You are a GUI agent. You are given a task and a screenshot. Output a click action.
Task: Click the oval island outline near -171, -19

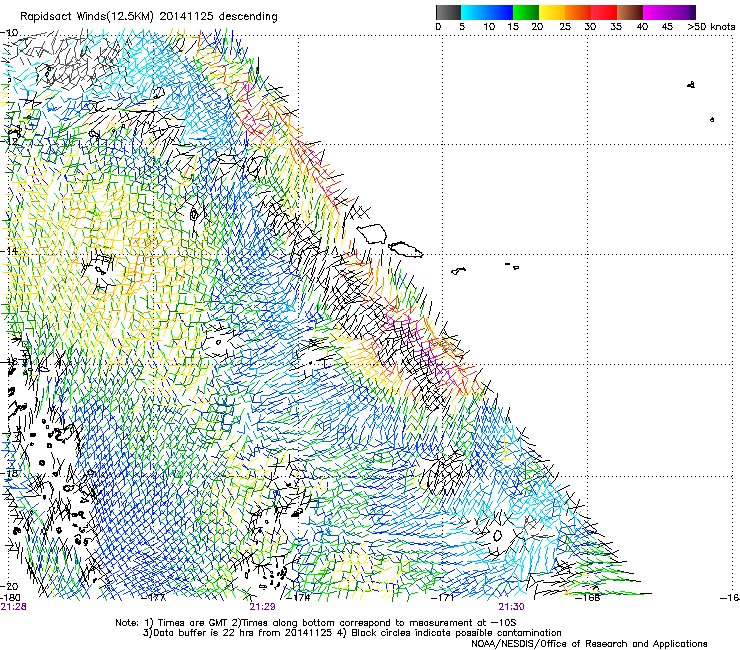(497, 535)
